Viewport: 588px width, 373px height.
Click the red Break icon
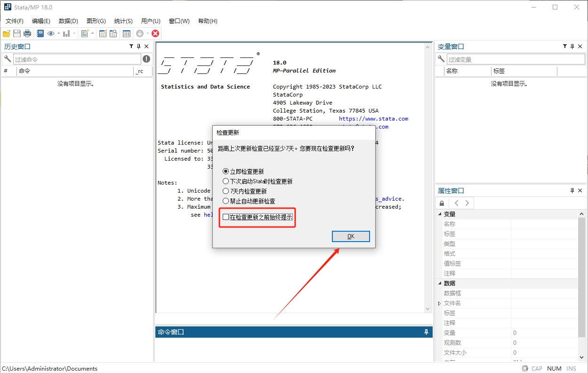click(155, 33)
